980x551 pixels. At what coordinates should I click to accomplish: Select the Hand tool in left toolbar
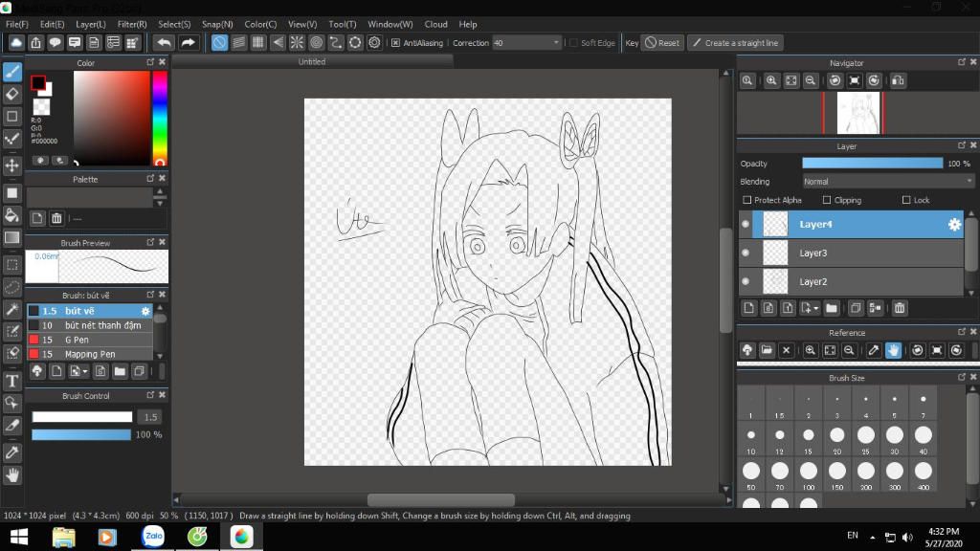[x=11, y=475]
